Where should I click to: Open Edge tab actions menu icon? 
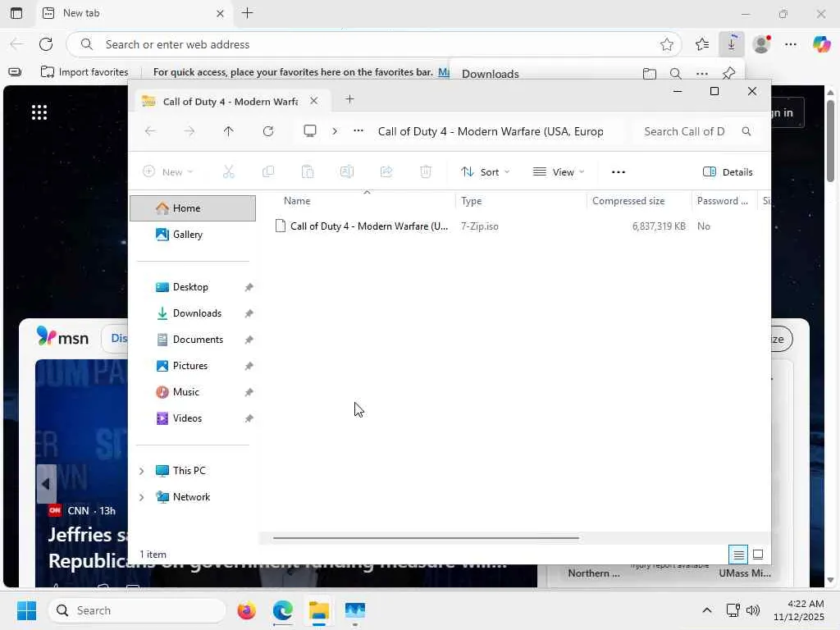pos(16,13)
